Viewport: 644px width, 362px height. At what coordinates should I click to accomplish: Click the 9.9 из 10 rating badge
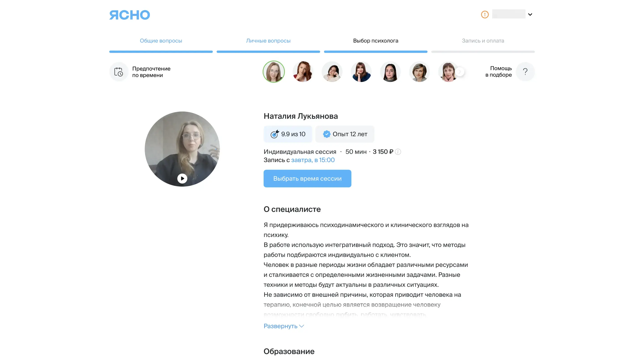point(288,134)
